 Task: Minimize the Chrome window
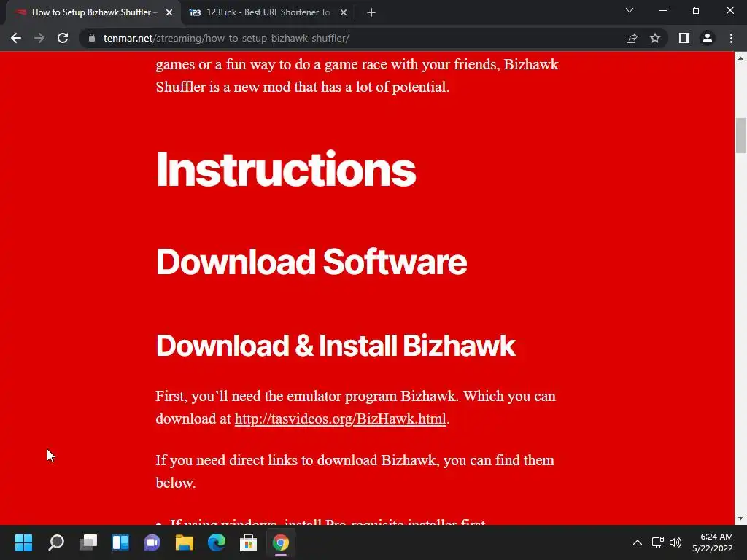point(662,10)
